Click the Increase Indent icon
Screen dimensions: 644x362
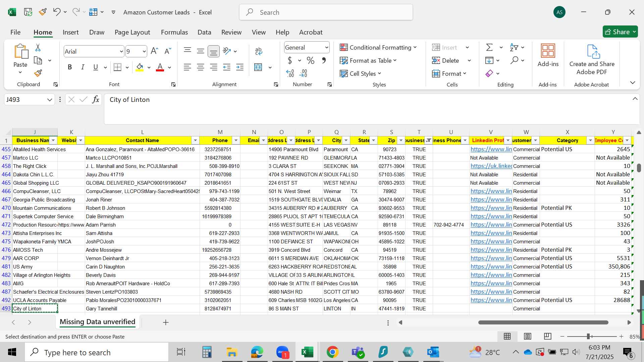click(x=240, y=67)
